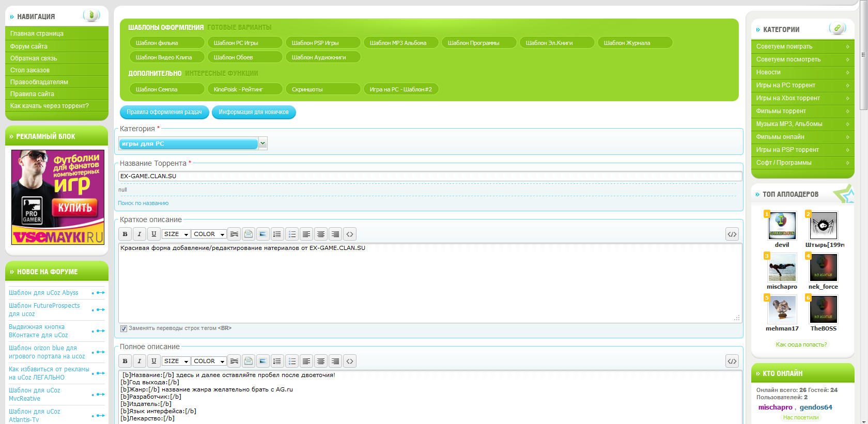Open nek_force uploader avatar
Viewport: 868px width, 424px height.
click(823, 268)
